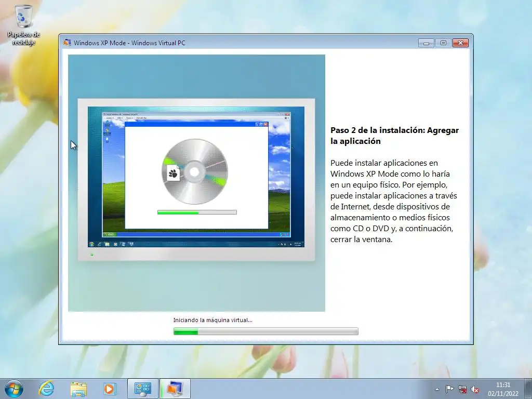Click the paw-print file icon on the disc
The image size is (532, 399).
[x=173, y=173]
